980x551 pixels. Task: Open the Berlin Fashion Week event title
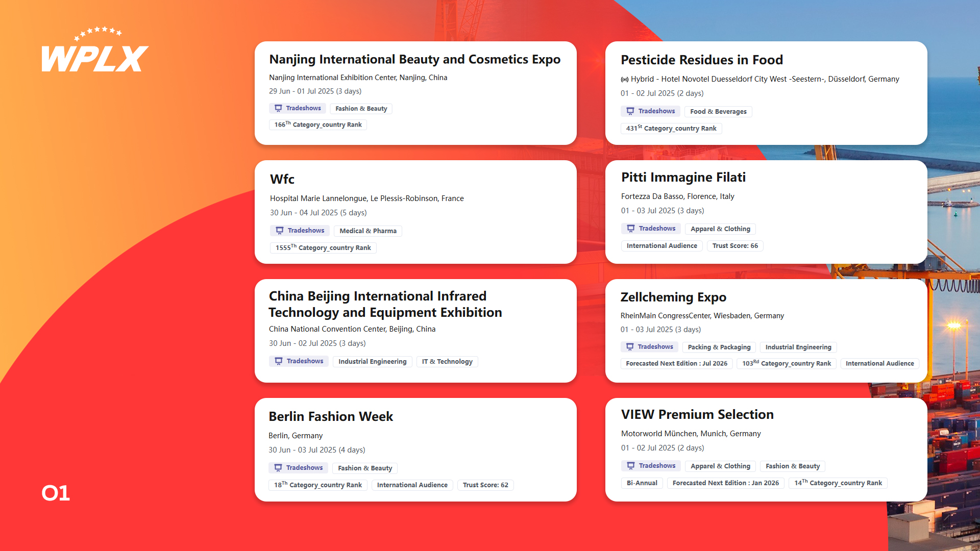331,417
